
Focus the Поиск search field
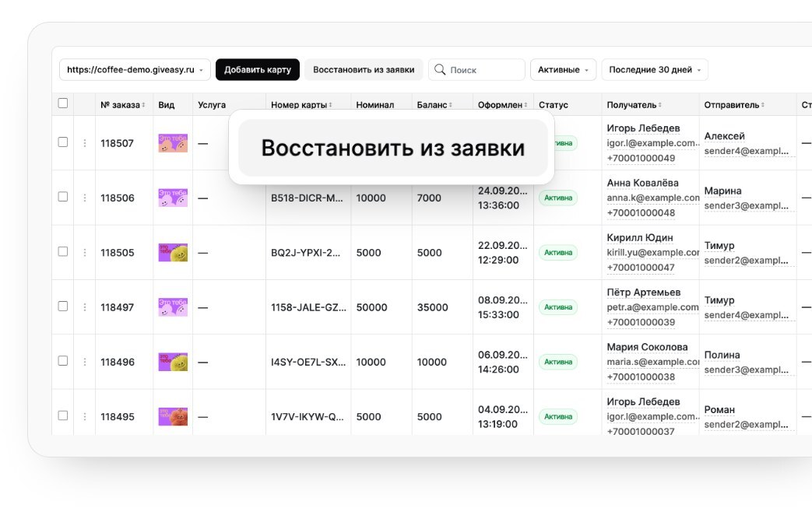coord(476,69)
